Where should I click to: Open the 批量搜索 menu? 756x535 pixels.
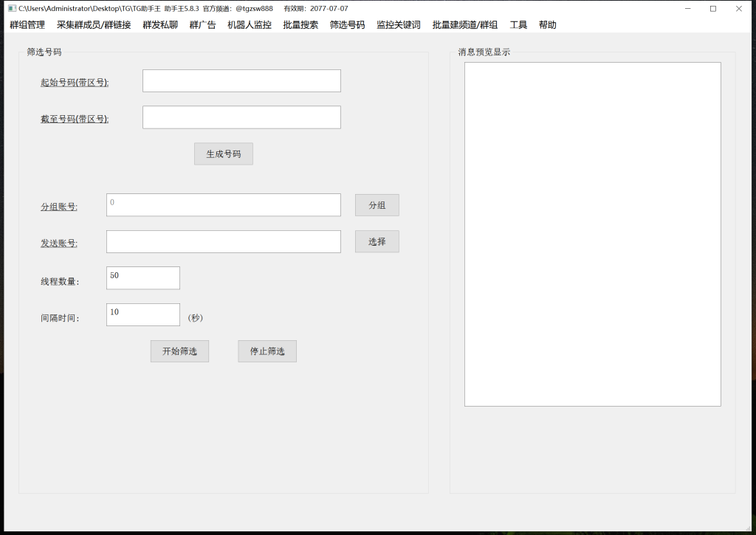pos(301,25)
